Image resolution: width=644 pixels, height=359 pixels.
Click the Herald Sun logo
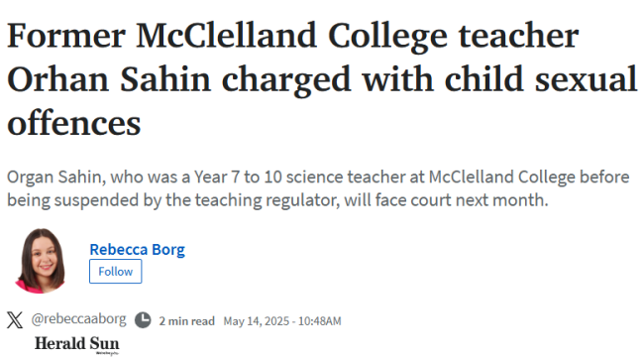(x=77, y=344)
